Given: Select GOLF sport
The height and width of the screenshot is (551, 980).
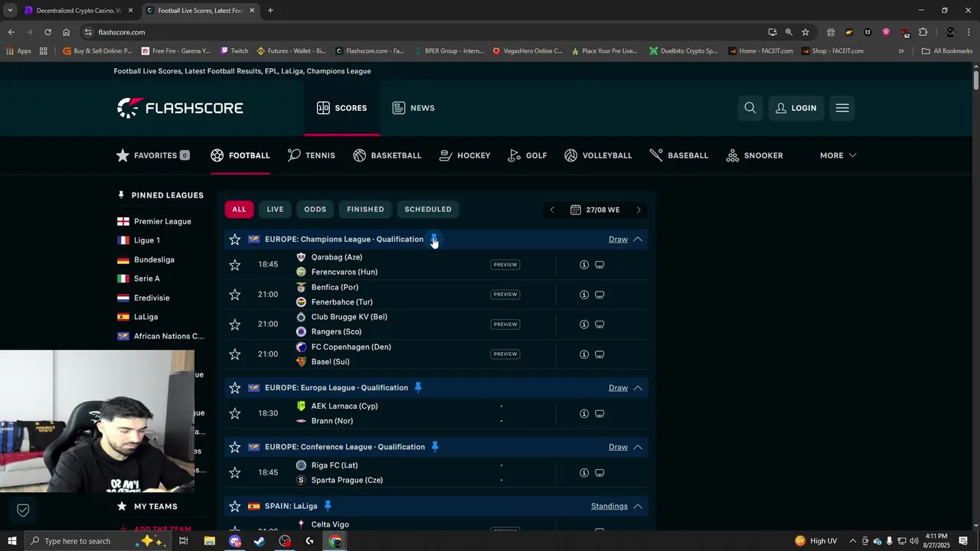Looking at the screenshot, I should click(528, 155).
